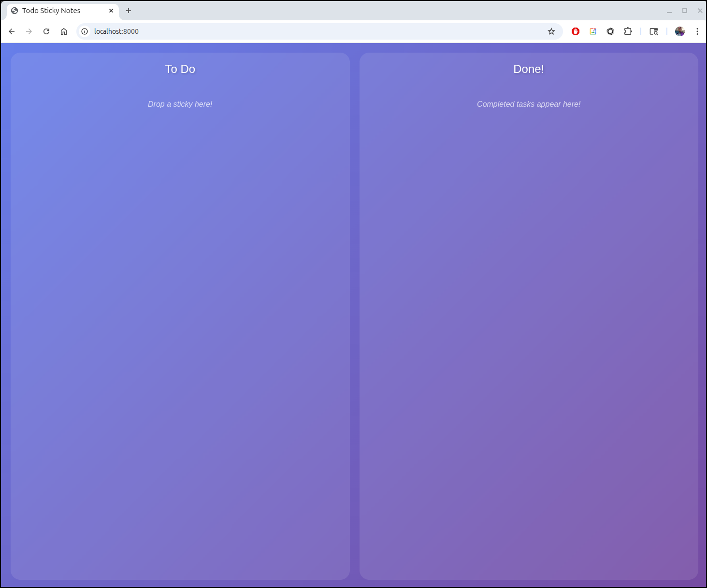Open a new browser tab
707x588 pixels.
pos(129,10)
